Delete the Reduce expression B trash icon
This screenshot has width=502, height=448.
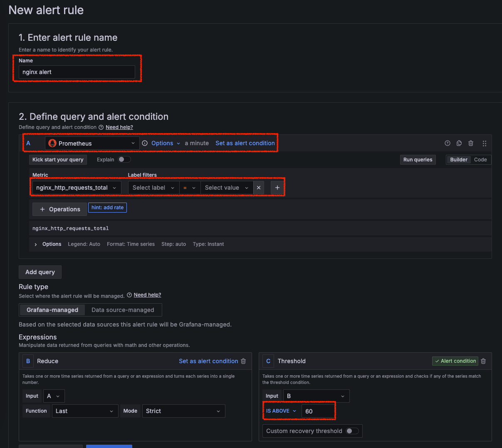(244, 361)
